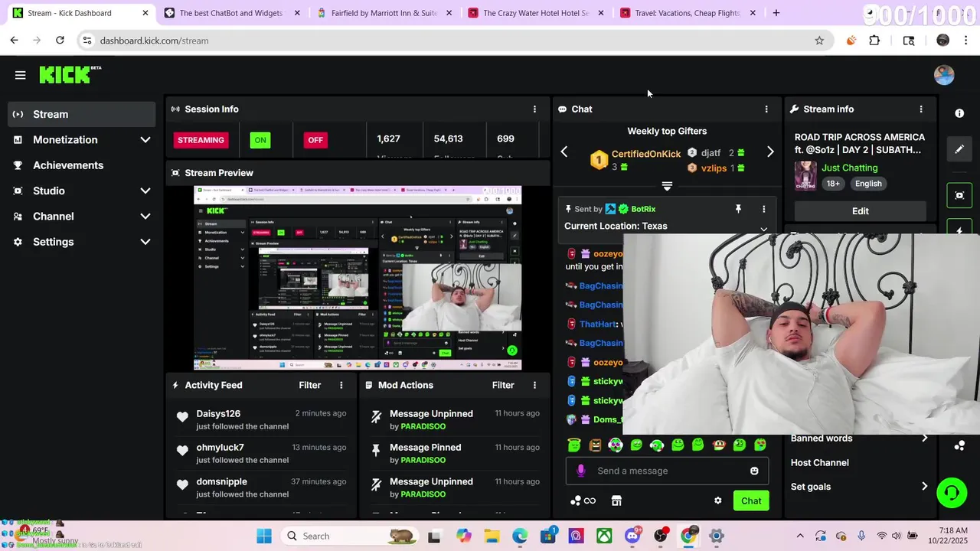Click the pencil edit icon in right sidebar

tap(959, 150)
